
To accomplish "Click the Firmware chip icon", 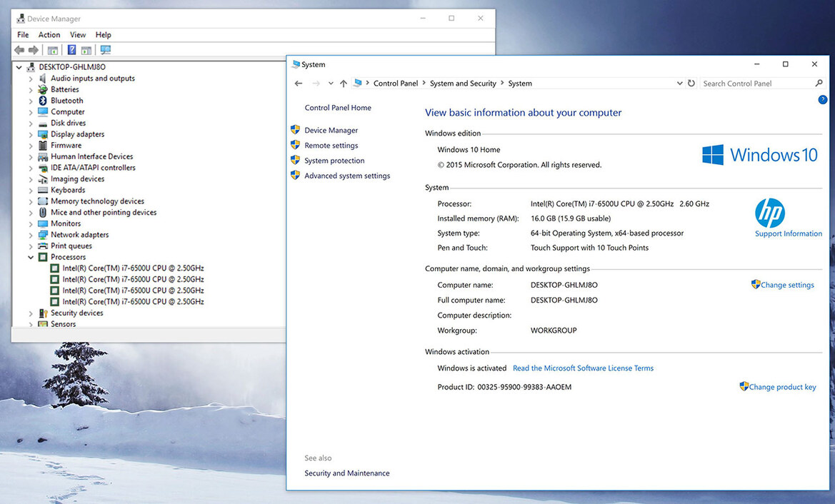I will (43, 146).
